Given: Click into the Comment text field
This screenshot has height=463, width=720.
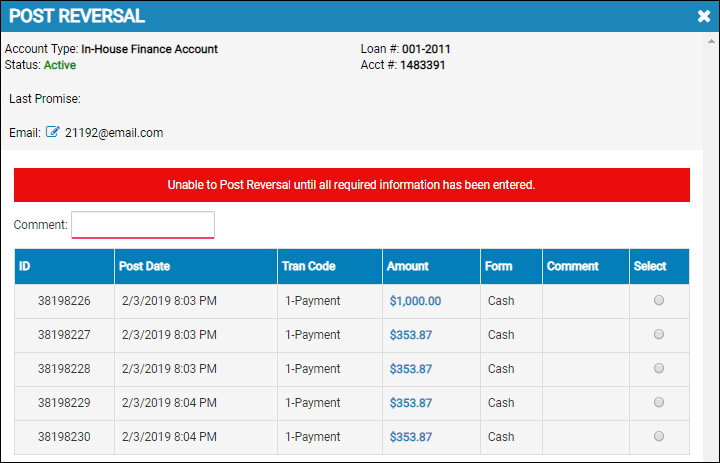Looking at the screenshot, I should (143, 225).
